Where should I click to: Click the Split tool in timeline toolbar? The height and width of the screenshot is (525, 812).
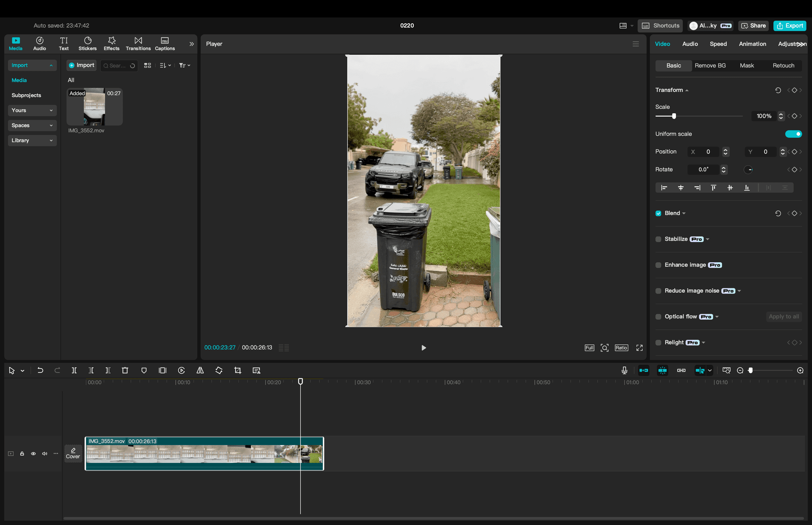click(x=74, y=370)
